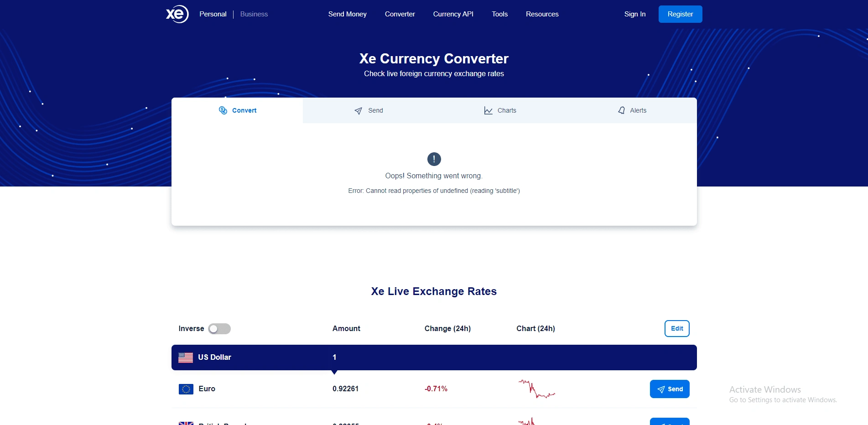Click the error exclamation mark icon
Image resolution: width=868 pixels, height=425 pixels.
tap(434, 159)
